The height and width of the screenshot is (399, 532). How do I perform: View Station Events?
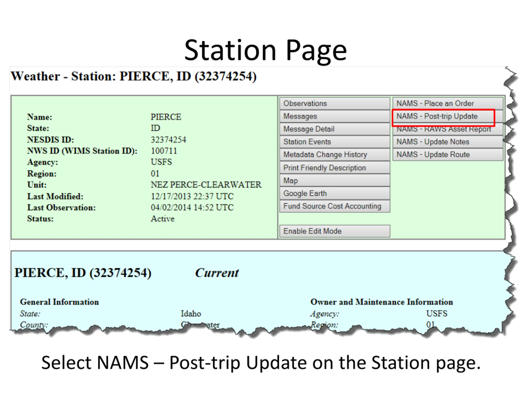(335, 142)
